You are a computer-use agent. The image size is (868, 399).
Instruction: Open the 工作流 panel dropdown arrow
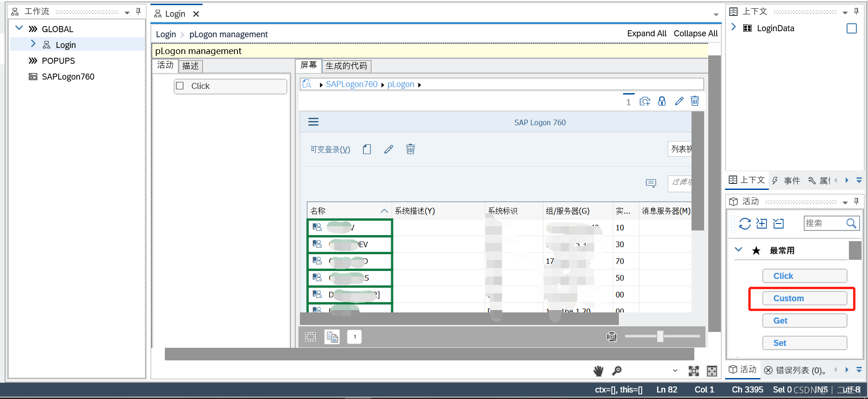pyautogui.click(x=127, y=13)
